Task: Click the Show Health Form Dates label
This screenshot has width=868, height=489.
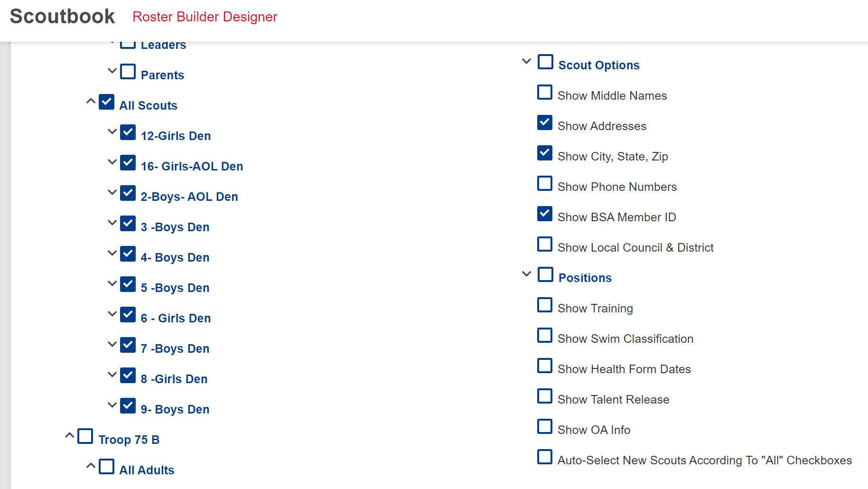Action: point(624,369)
